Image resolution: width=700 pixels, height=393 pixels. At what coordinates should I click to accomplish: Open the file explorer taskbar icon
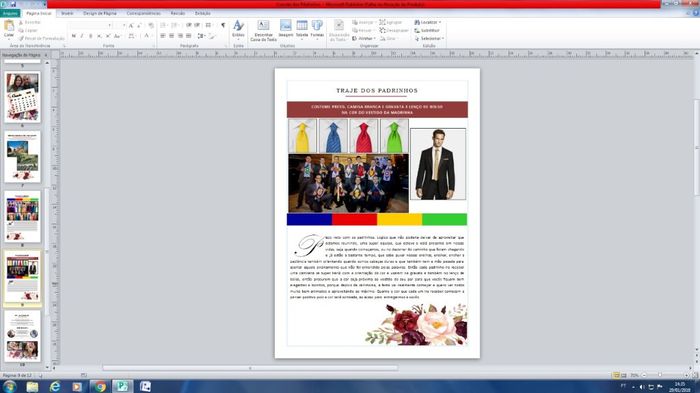click(32, 386)
